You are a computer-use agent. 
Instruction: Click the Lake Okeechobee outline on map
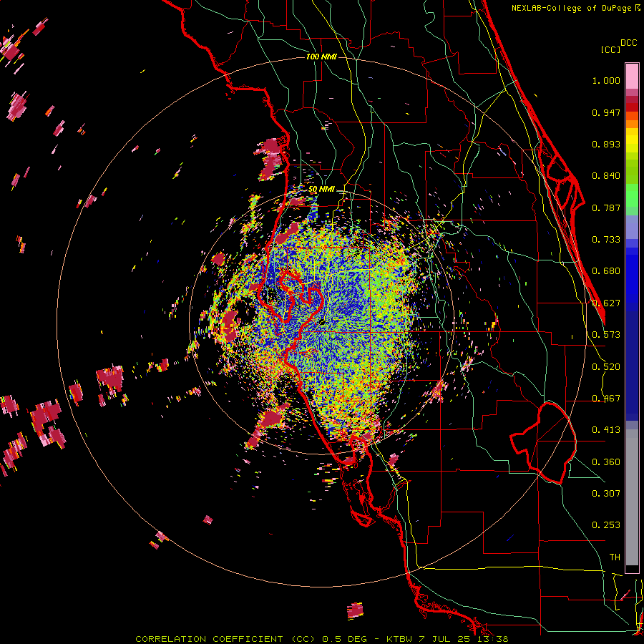coord(545,443)
